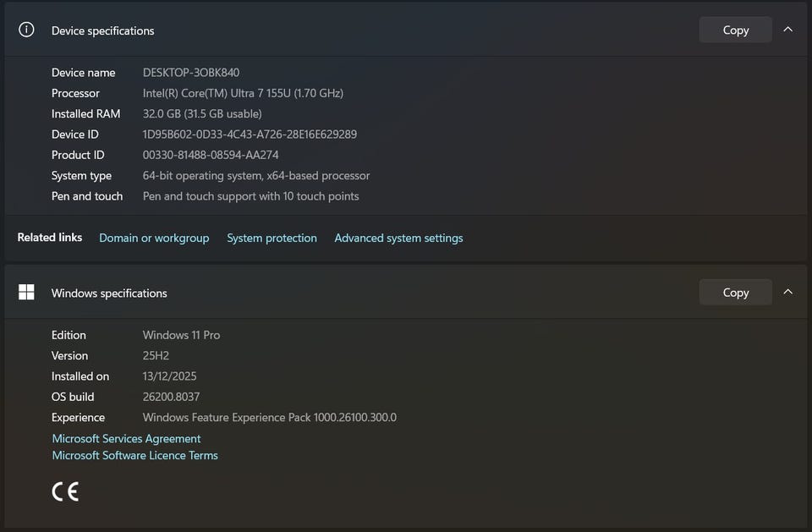Collapse the Windows specifications section

coord(787,292)
